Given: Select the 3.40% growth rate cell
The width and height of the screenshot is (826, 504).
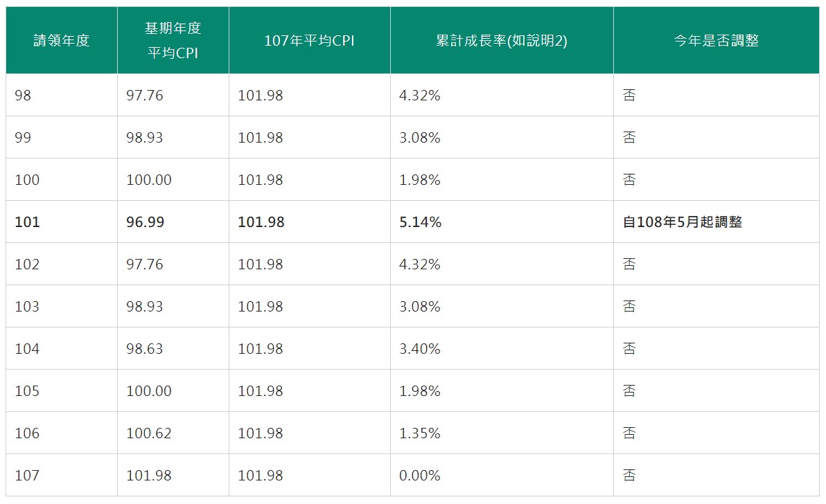Looking at the screenshot, I should 420,349.
